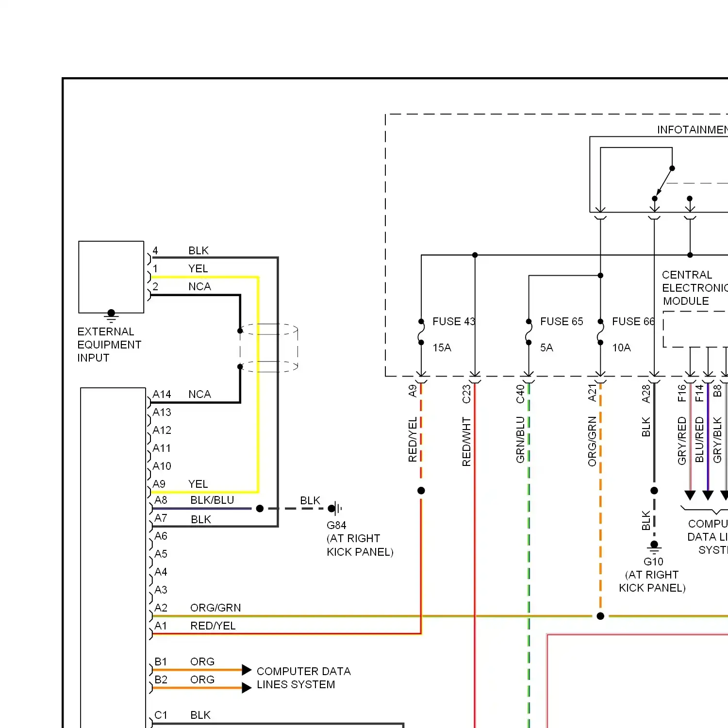Screen dimensions: 728x728
Task: Select pin A2 label
Action: (161, 608)
